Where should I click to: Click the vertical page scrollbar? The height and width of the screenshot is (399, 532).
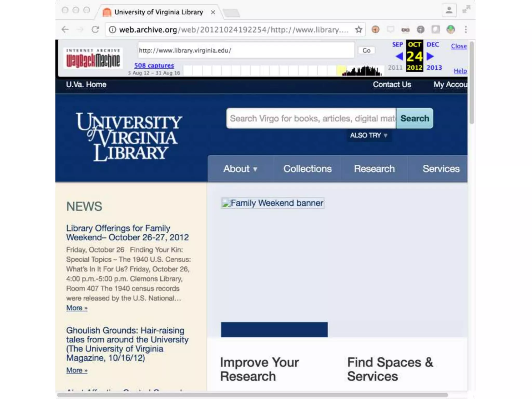click(x=471, y=83)
